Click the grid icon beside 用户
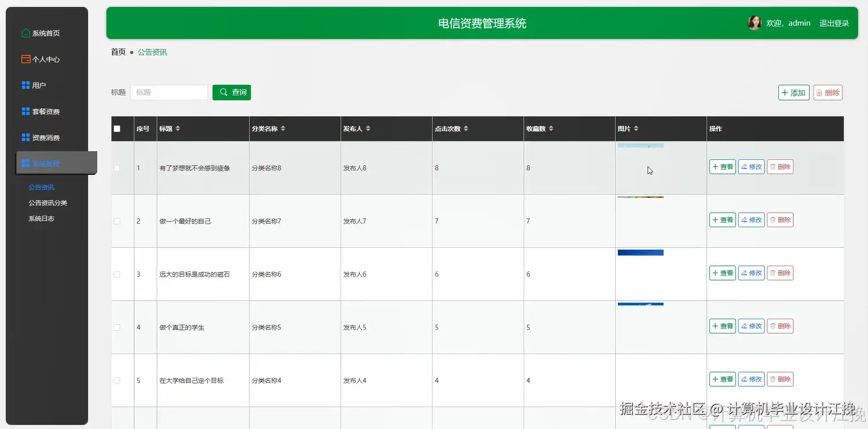 [26, 85]
